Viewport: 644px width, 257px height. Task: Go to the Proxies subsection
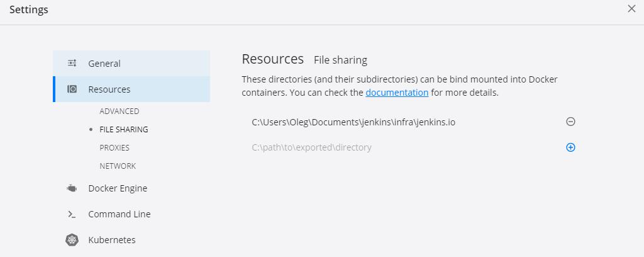pos(114,148)
